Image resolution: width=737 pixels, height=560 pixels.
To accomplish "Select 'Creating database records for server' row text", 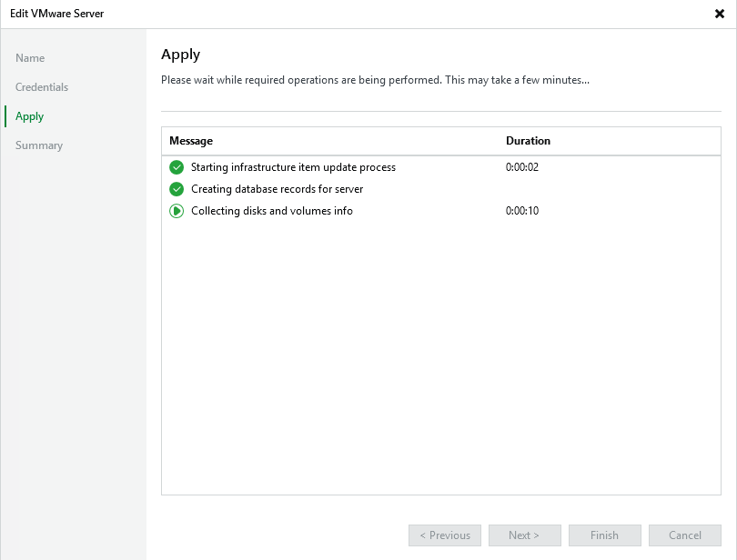I will coord(277,189).
